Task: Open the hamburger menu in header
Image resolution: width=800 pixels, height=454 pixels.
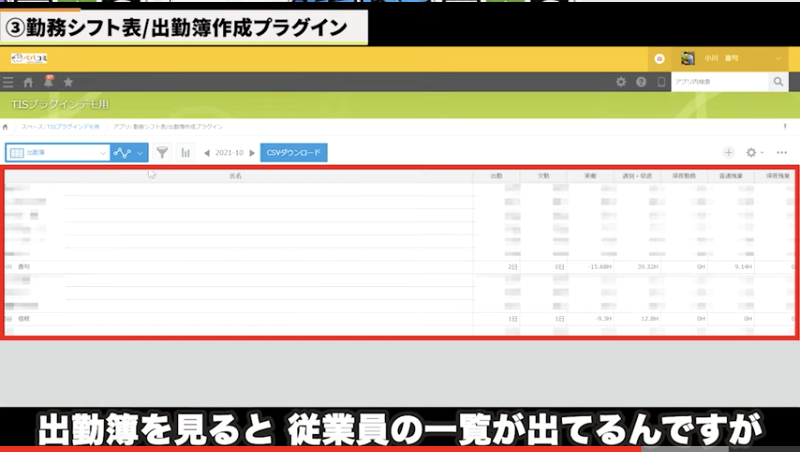Action: [8, 82]
